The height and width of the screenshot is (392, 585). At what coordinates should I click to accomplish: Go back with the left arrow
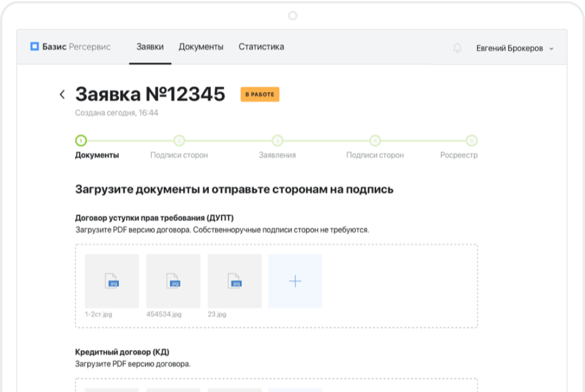coord(62,95)
